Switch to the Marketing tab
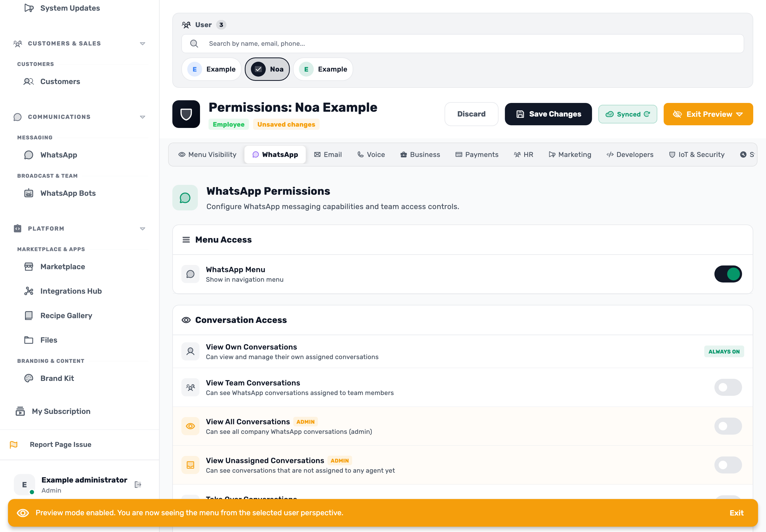Image resolution: width=766 pixels, height=532 pixels. click(570, 155)
